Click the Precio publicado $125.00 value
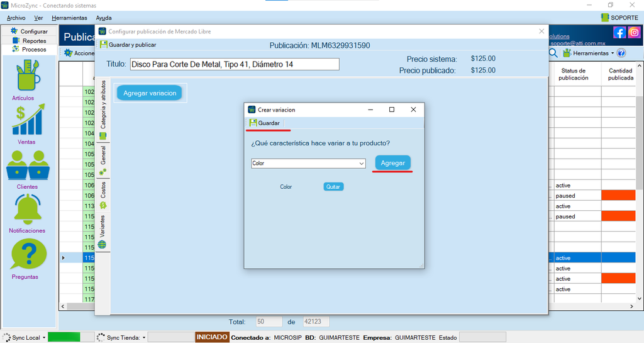Image resolution: width=644 pixels, height=343 pixels. [483, 70]
